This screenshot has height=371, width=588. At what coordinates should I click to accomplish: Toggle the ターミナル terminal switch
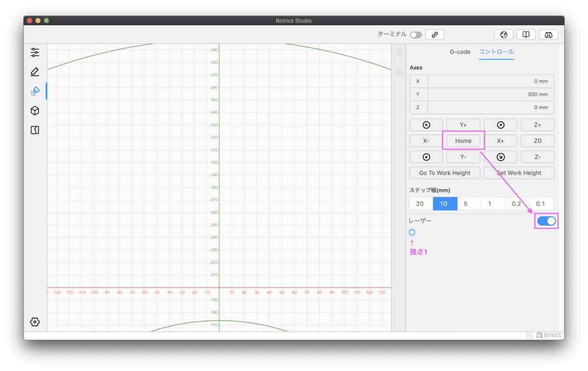pyautogui.click(x=416, y=35)
